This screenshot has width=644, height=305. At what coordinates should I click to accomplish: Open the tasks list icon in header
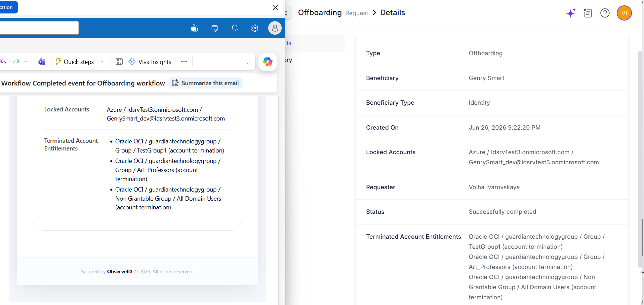click(588, 13)
